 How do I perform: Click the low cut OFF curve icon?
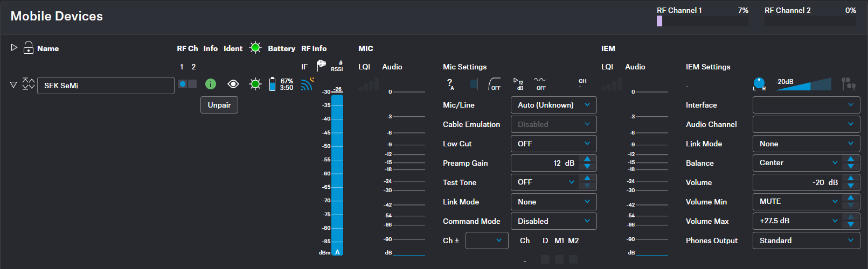tap(494, 84)
